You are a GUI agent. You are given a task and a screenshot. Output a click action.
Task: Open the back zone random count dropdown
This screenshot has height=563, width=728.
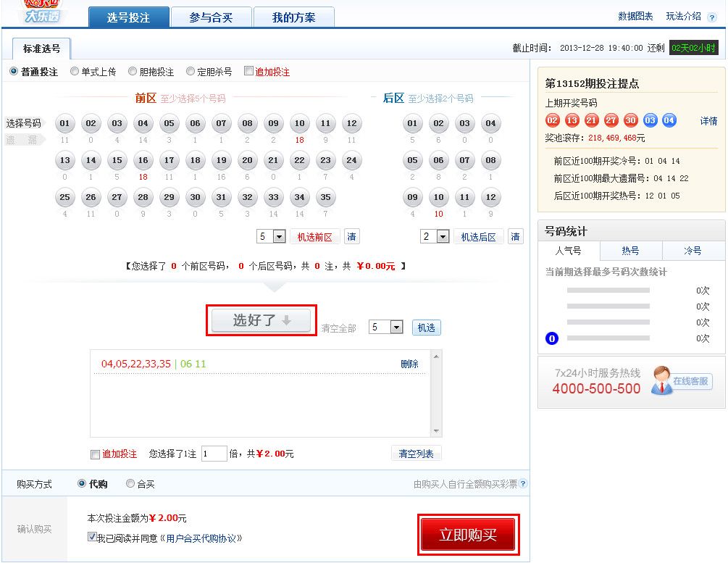443,237
